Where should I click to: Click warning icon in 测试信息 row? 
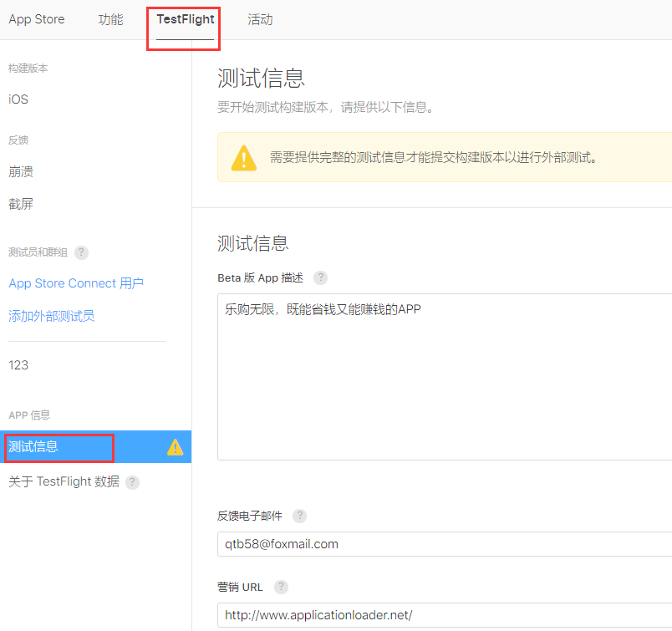click(175, 447)
